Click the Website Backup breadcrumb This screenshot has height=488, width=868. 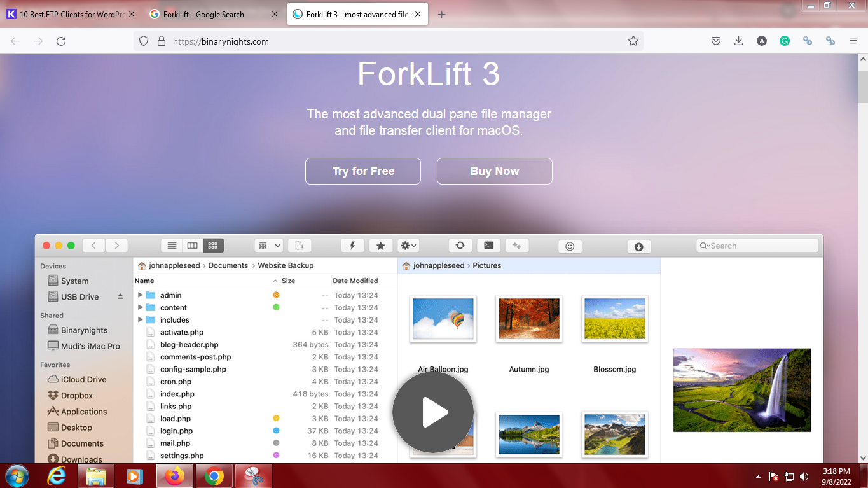286,265
